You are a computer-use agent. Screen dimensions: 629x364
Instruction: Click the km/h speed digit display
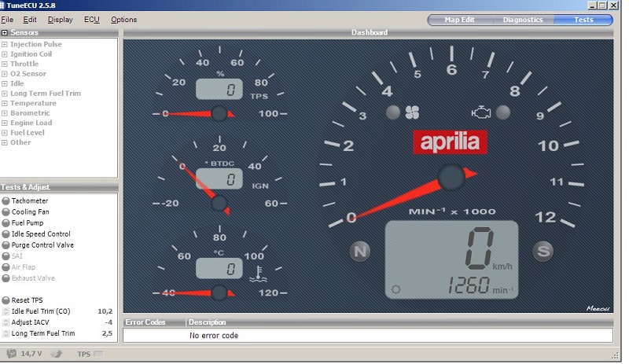(480, 248)
